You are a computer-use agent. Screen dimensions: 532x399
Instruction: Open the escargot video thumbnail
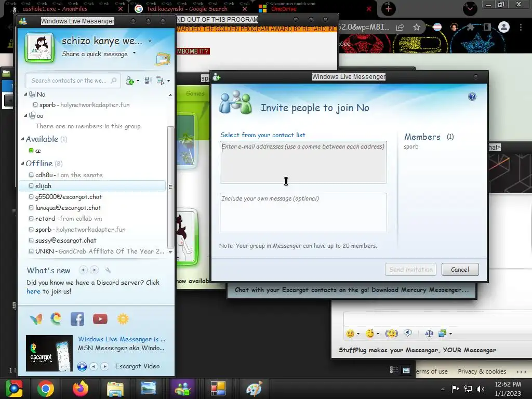pyautogui.click(x=49, y=353)
